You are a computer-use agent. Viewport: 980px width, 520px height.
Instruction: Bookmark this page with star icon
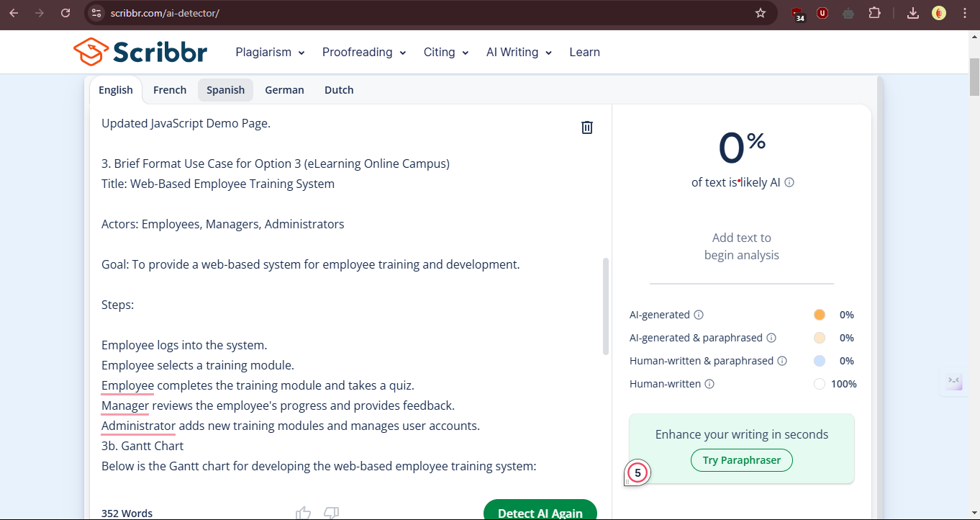[761, 13]
